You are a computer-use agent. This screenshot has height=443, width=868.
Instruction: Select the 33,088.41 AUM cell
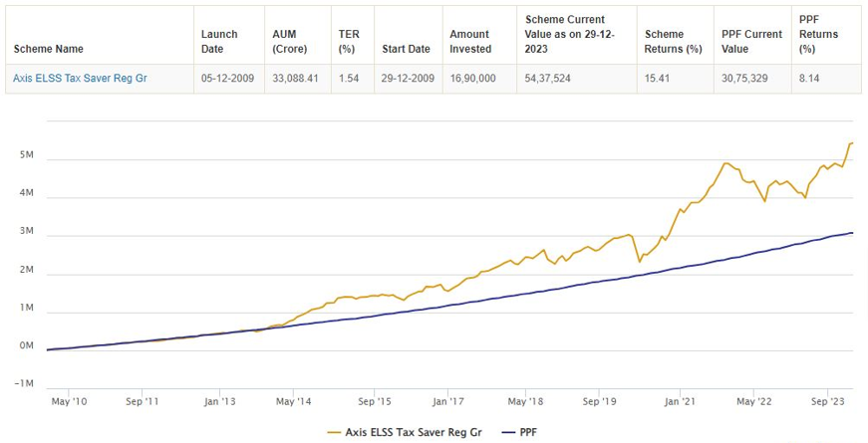click(x=296, y=77)
